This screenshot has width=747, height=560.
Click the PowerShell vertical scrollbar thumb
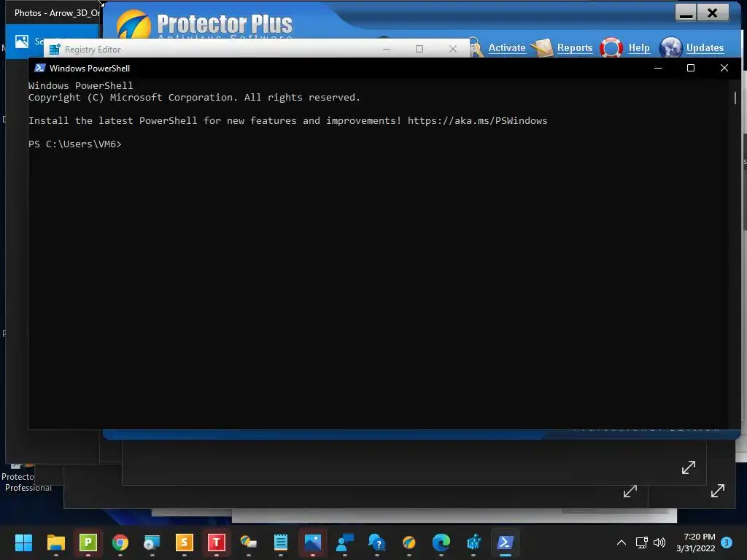pyautogui.click(x=735, y=98)
